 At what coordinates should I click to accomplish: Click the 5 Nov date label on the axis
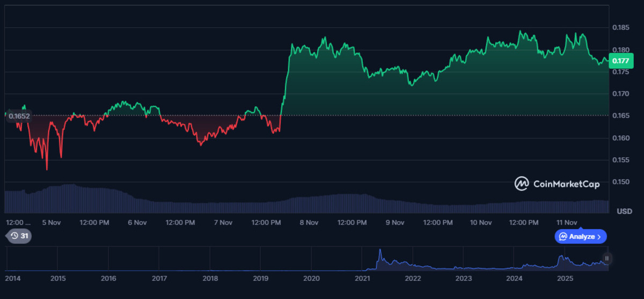point(51,222)
